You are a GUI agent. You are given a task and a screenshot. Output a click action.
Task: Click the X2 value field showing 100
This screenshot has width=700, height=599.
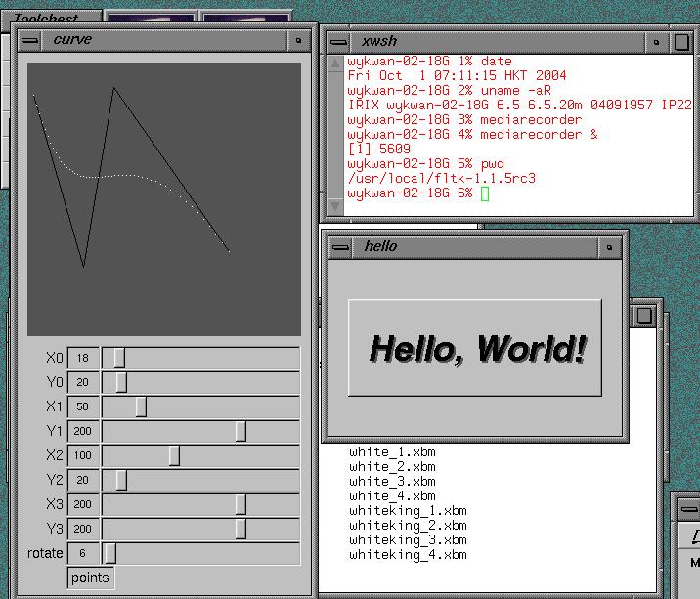(83, 455)
